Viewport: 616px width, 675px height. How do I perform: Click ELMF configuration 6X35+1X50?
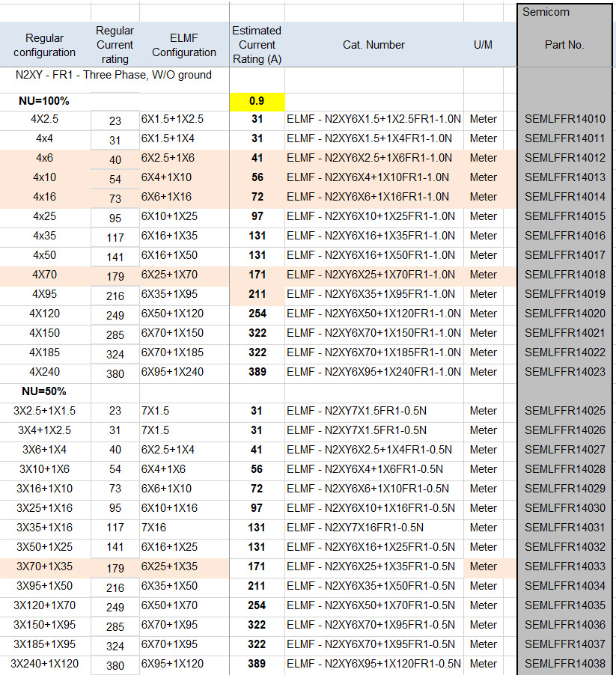[x=169, y=586]
